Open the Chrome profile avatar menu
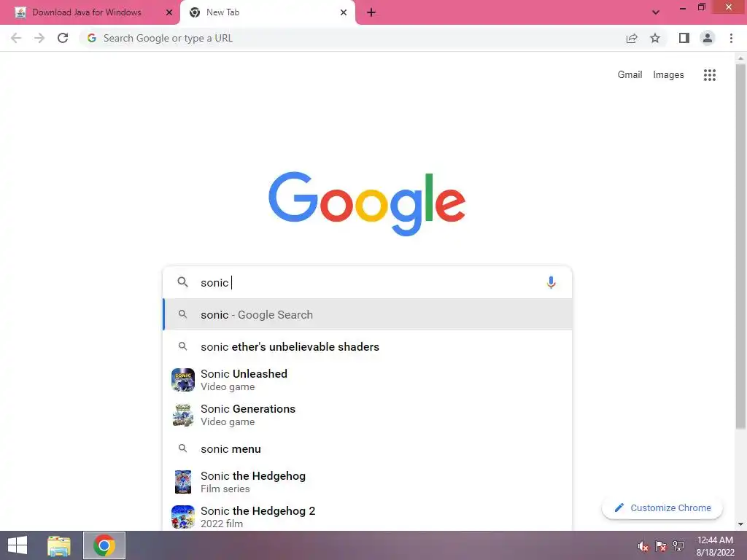Screen dimensions: 747x560 point(708,38)
